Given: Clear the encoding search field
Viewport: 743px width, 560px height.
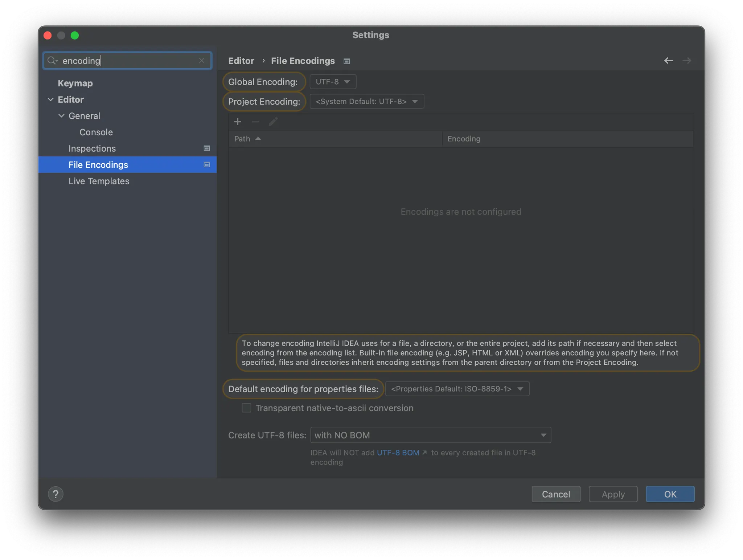Looking at the screenshot, I should point(202,61).
